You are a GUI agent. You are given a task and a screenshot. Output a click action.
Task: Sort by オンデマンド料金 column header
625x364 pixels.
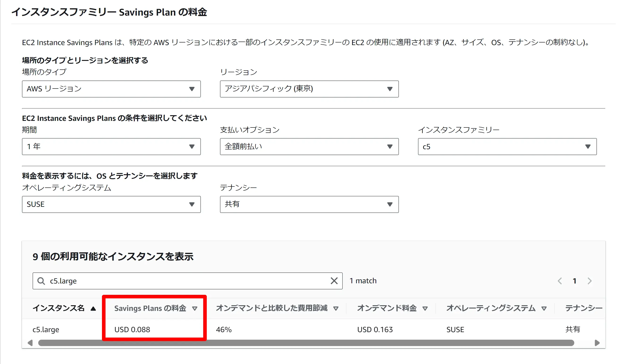(387, 308)
